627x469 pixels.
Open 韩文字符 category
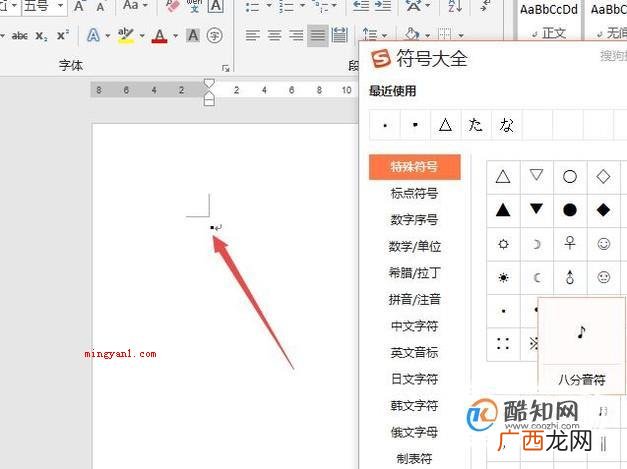coord(414,406)
